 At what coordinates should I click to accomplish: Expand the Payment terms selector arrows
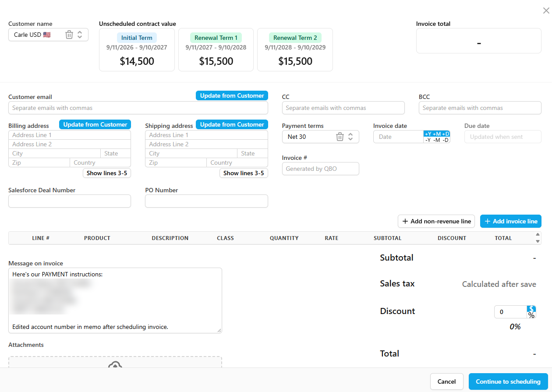click(350, 137)
